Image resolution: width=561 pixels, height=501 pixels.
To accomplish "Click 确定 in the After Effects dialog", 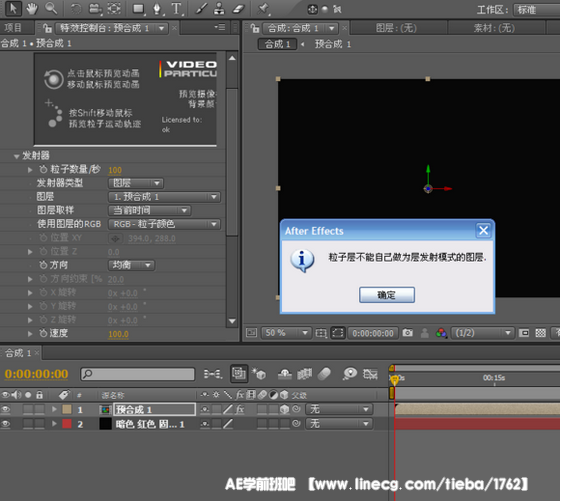I will tap(387, 295).
